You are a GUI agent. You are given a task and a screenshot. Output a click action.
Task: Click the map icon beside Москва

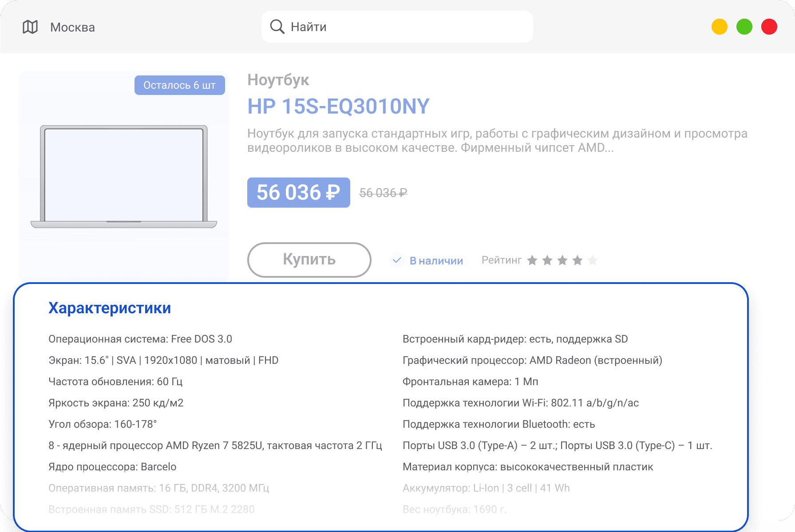coord(30,27)
